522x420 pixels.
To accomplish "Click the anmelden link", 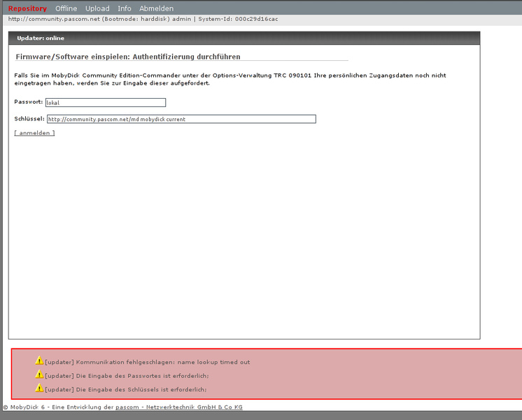I will [34, 133].
